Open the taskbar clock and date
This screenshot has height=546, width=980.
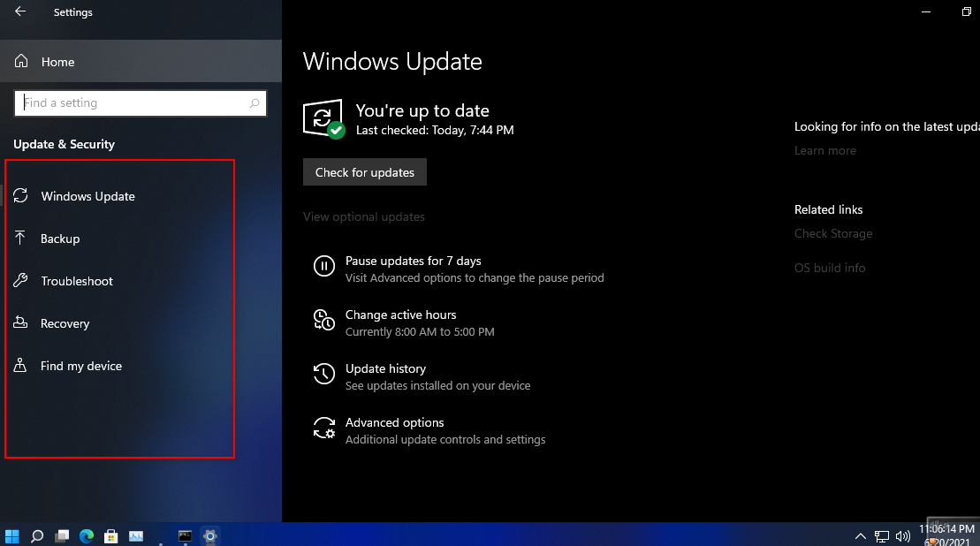click(x=946, y=535)
